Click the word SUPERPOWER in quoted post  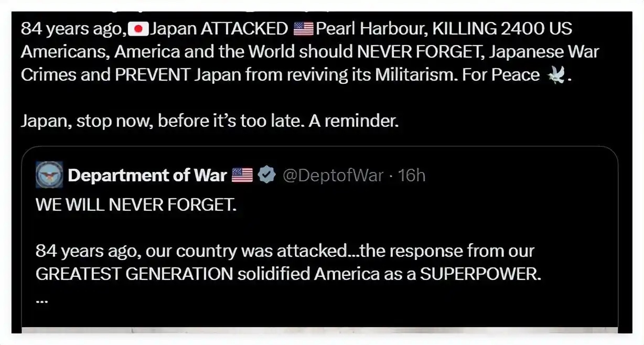coord(480,274)
